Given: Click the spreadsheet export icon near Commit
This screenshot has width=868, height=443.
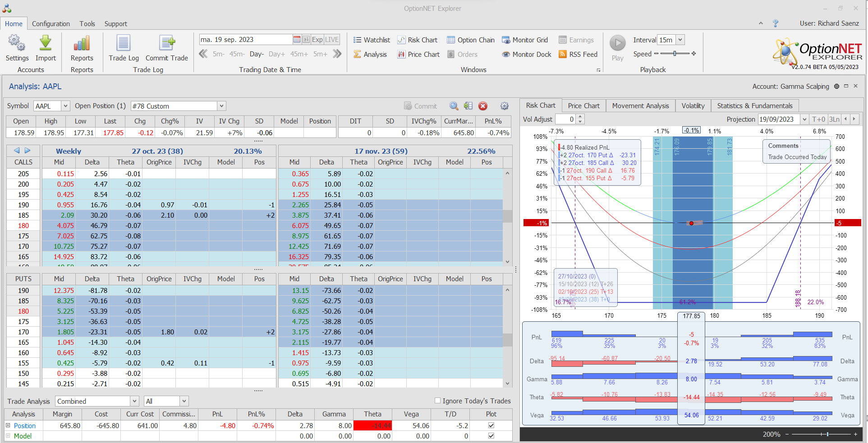Looking at the screenshot, I should pos(468,106).
